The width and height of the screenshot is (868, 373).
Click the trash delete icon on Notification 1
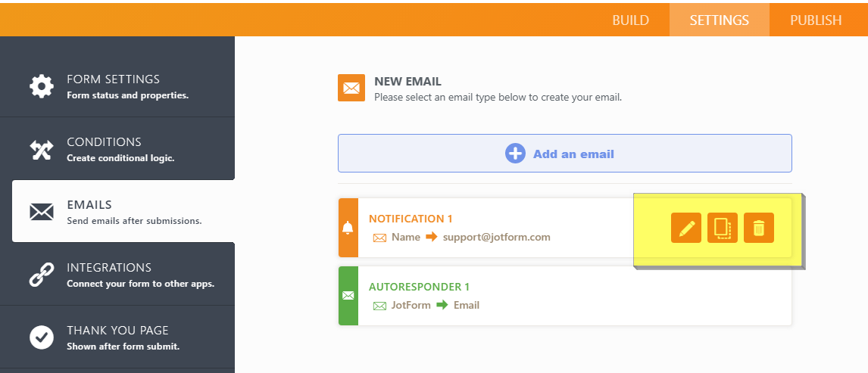759,228
